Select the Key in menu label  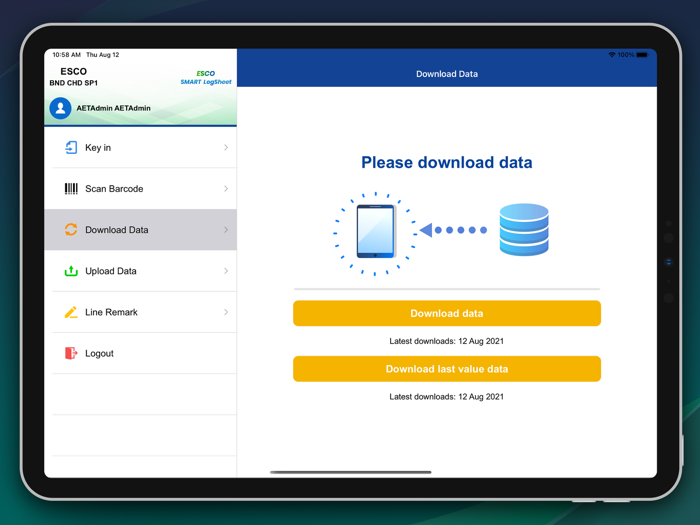[x=98, y=148]
